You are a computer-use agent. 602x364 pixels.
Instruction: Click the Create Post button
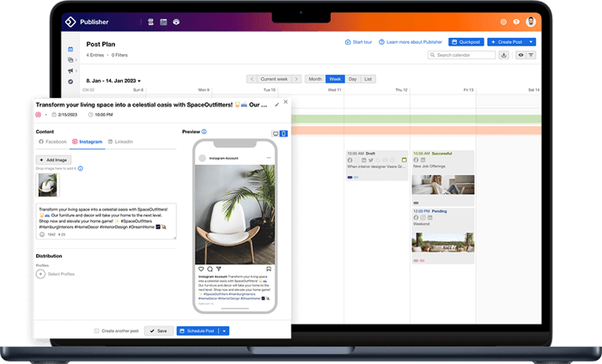507,42
